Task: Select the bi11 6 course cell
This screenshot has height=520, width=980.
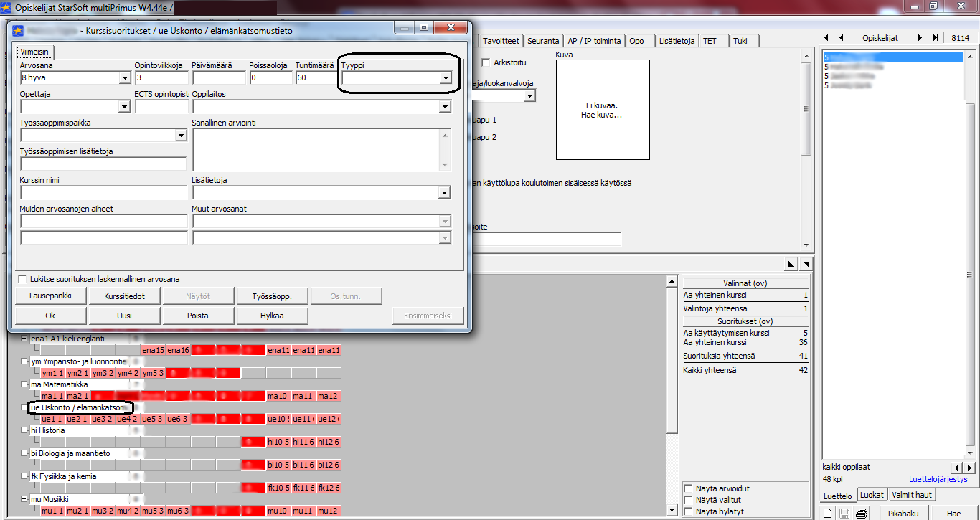Action: tap(303, 465)
